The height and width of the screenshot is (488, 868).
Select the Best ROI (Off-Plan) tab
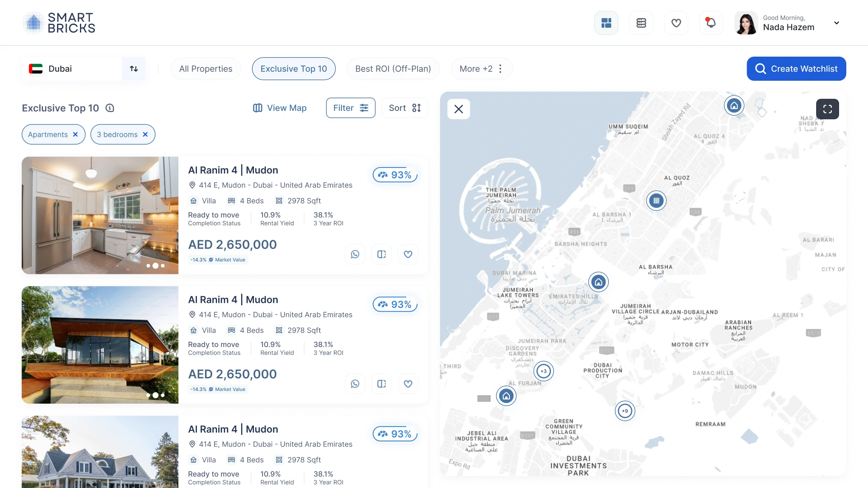pos(393,69)
